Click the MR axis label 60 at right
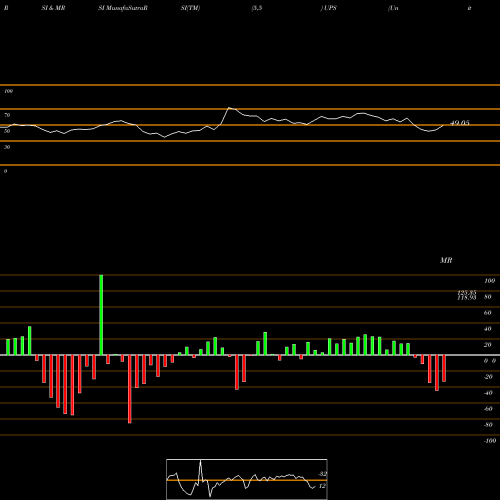The image size is (500, 500). point(487,313)
